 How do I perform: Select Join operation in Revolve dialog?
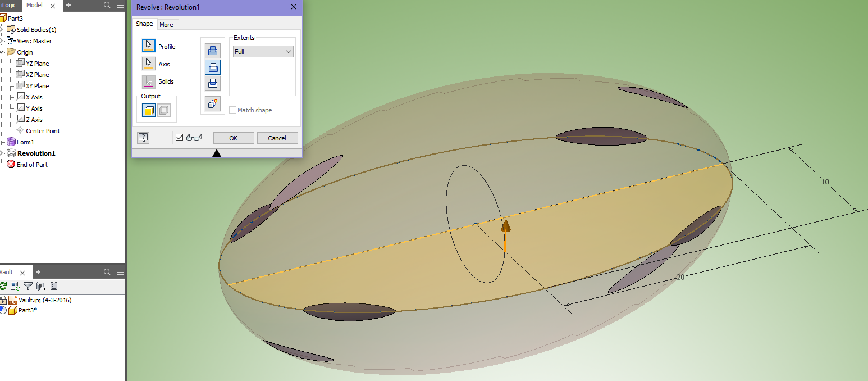213,50
